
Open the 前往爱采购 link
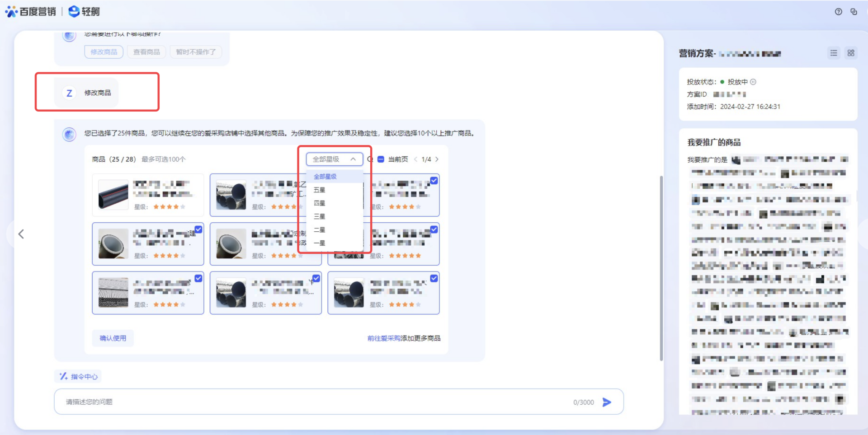click(x=384, y=338)
